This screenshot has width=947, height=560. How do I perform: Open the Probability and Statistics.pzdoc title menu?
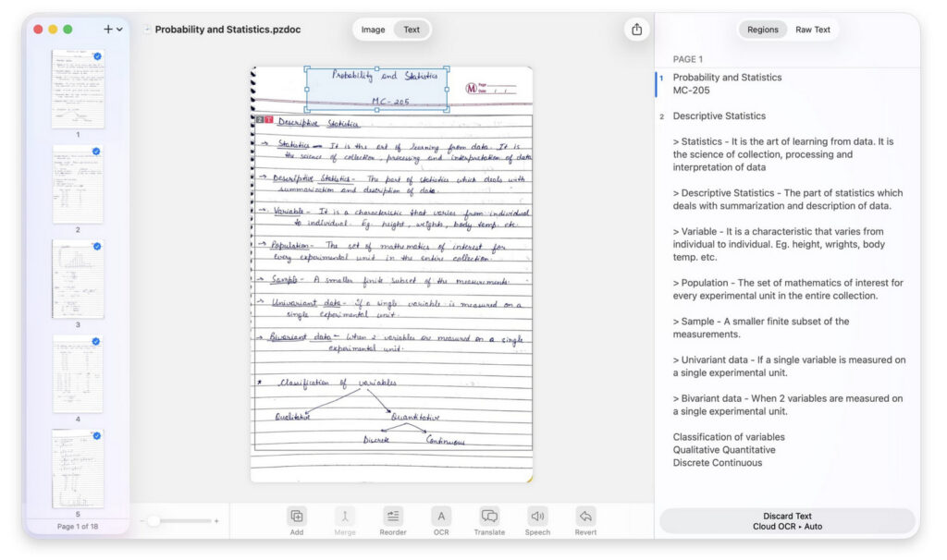227,30
